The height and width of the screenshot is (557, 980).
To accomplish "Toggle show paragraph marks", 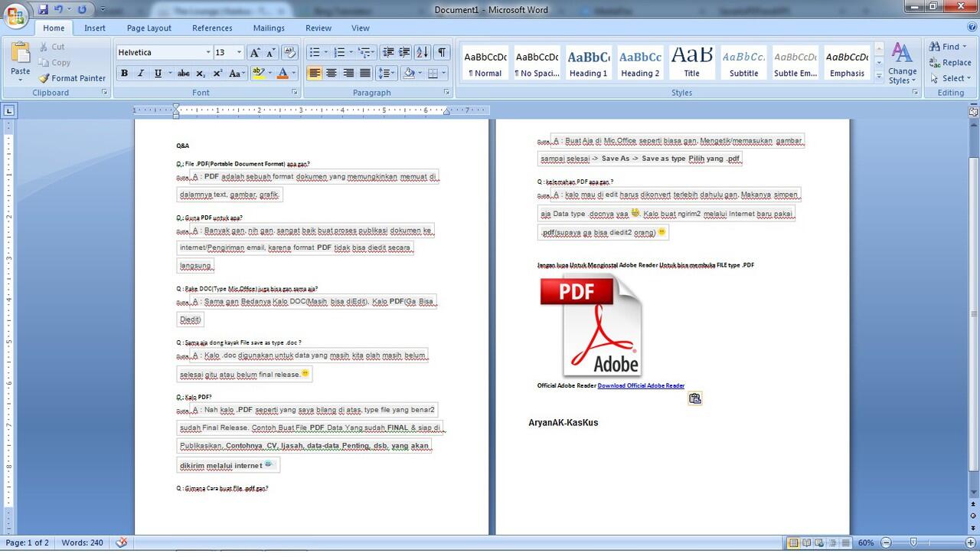I will click(442, 52).
